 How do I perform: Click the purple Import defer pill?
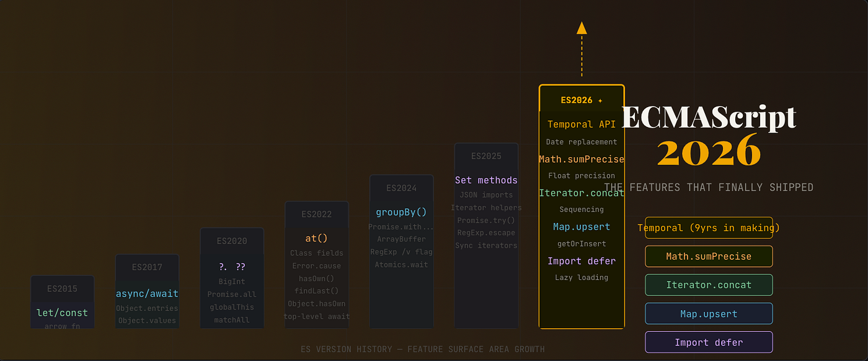(x=709, y=342)
